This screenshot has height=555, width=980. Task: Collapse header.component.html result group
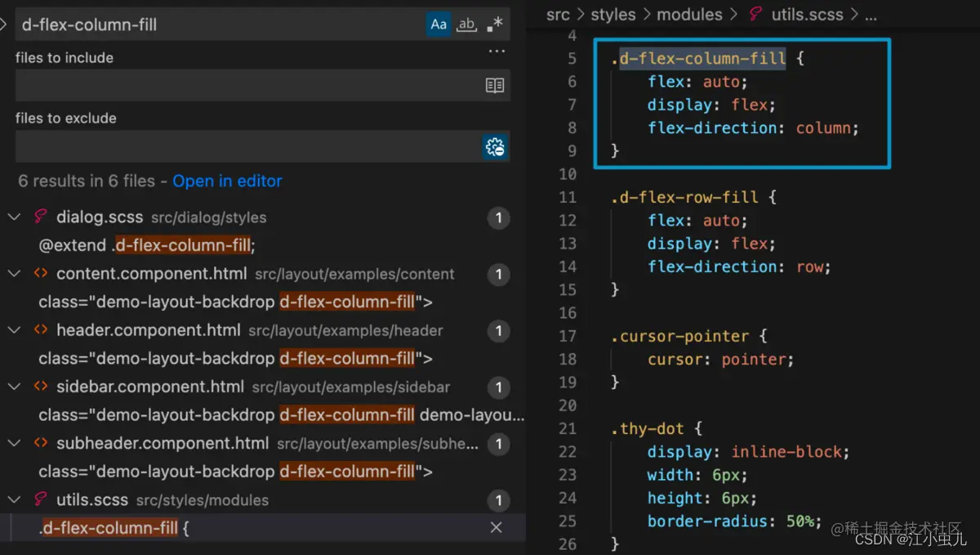pos(14,330)
